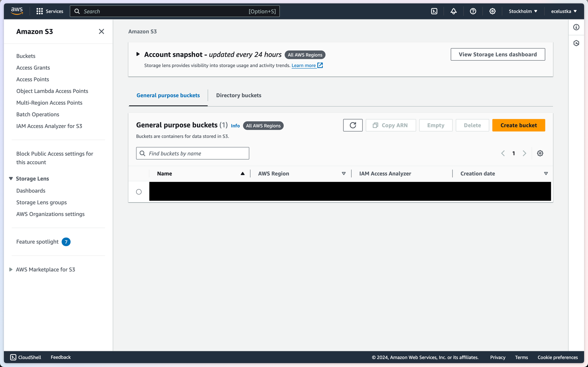This screenshot has width=588, height=367.
Task: Expand AWS Marketplace for S3
Action: pyautogui.click(x=11, y=270)
